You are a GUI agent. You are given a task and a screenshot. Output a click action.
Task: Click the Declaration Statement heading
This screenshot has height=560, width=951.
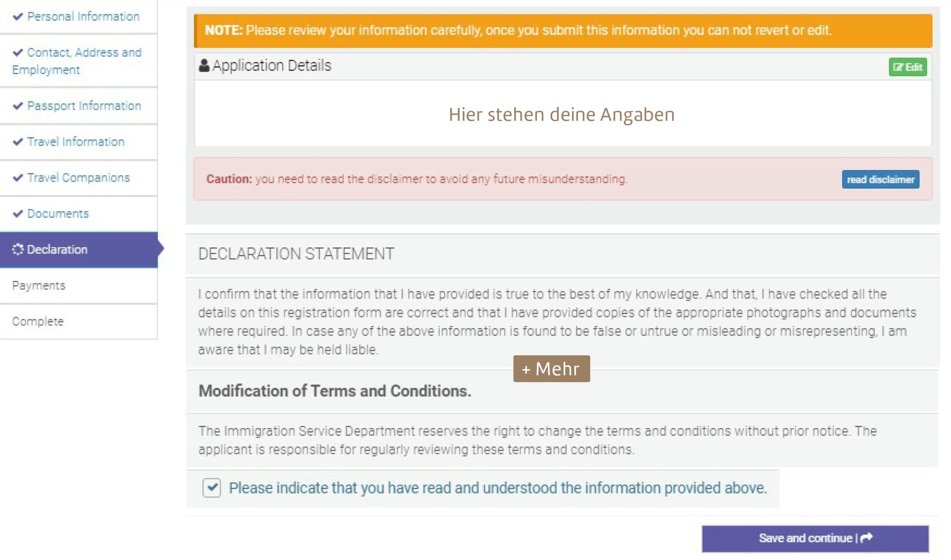(296, 254)
